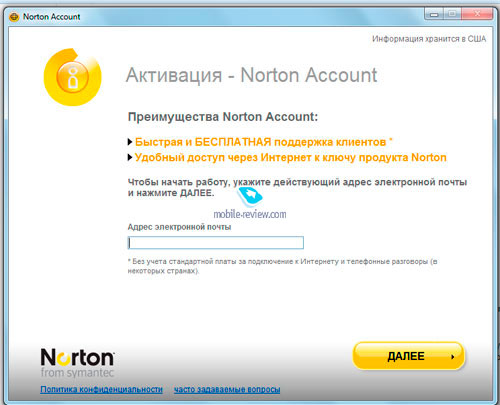Click the black triangle beside Удобный доступ
Viewport: 500px width, 405px height.
click(x=130, y=157)
